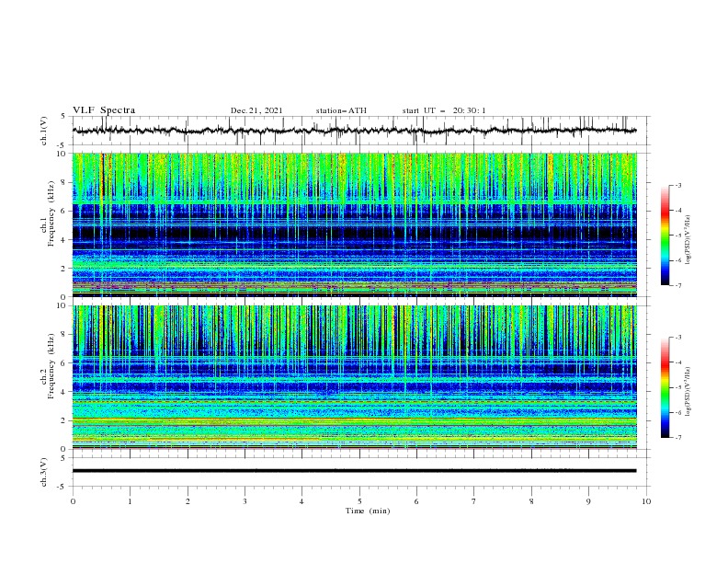Click the time axis tick label "8"
The height and width of the screenshot is (563, 728).
click(x=531, y=501)
